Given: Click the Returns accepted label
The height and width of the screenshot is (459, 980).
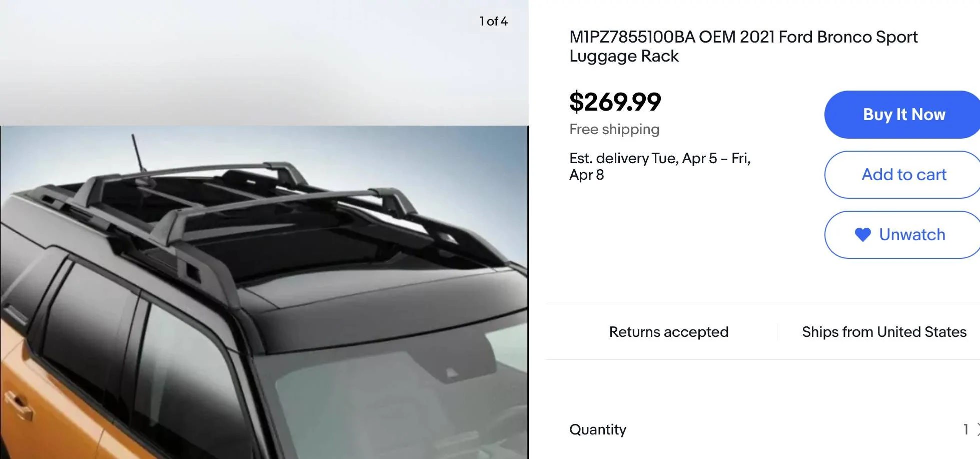Looking at the screenshot, I should coord(668,332).
